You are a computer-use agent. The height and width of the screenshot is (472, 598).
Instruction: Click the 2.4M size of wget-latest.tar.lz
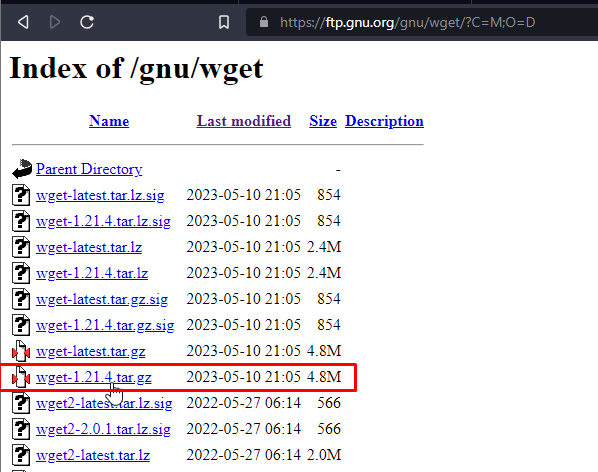click(324, 247)
